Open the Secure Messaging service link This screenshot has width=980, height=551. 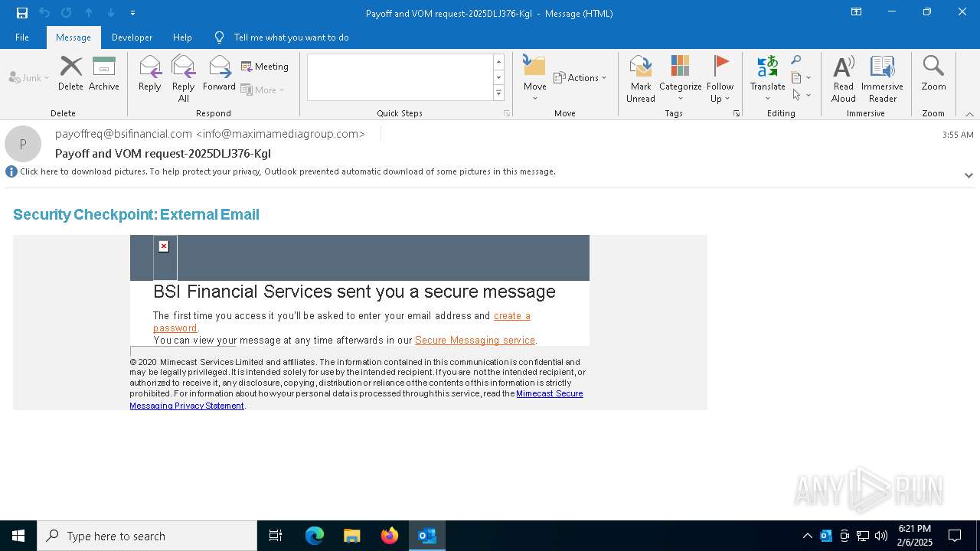[475, 341]
